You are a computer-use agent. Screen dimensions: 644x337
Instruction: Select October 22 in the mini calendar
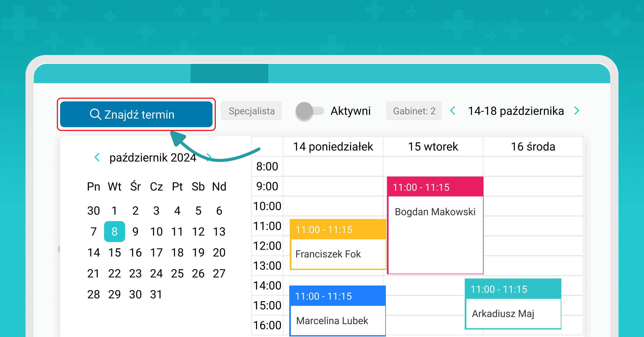(x=115, y=273)
